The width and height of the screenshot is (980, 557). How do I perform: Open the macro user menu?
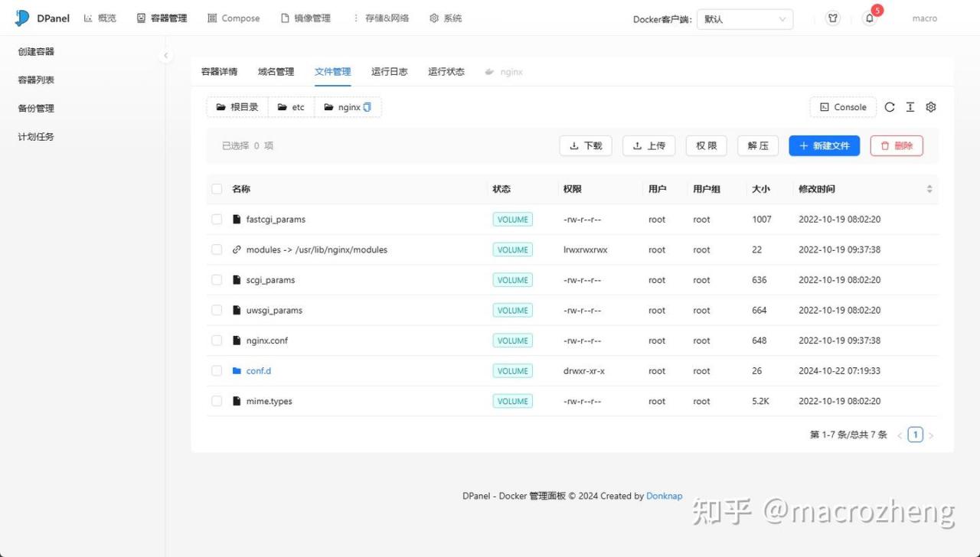tap(924, 18)
